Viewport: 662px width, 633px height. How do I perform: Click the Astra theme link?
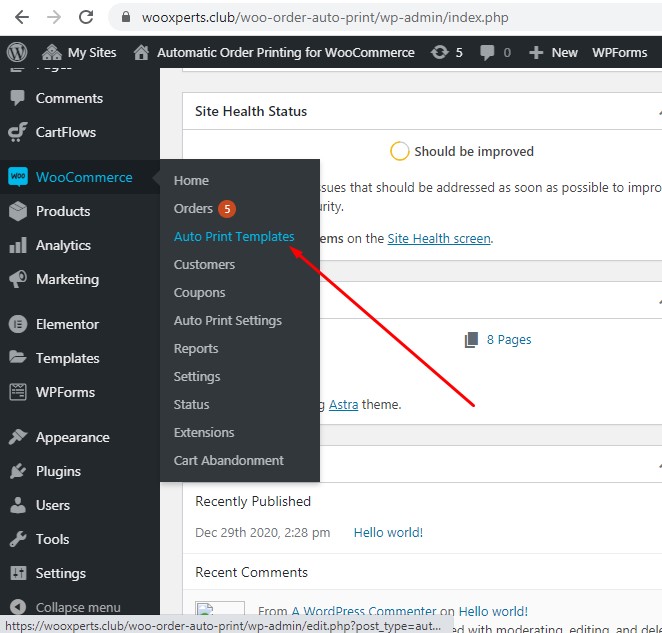point(343,405)
